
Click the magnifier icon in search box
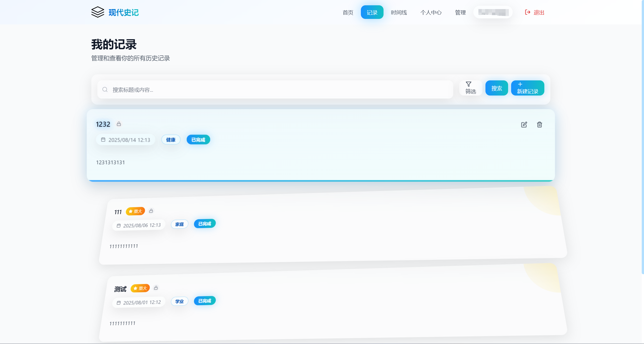click(105, 89)
